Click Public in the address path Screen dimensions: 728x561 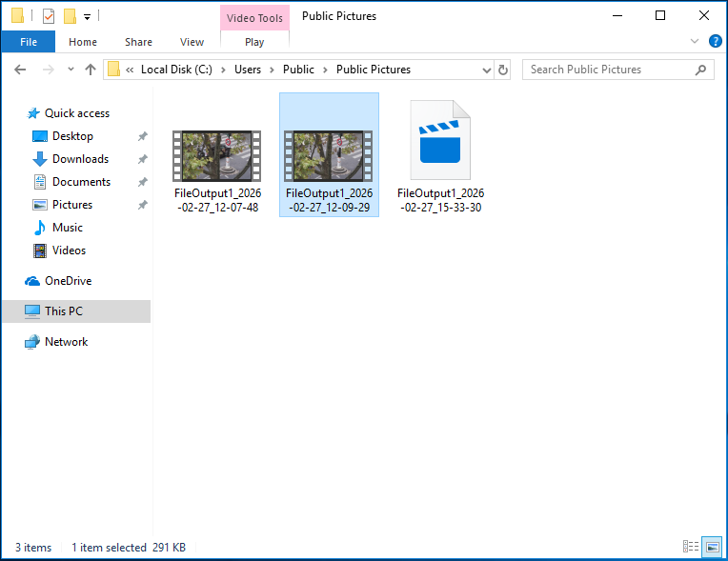(x=298, y=70)
